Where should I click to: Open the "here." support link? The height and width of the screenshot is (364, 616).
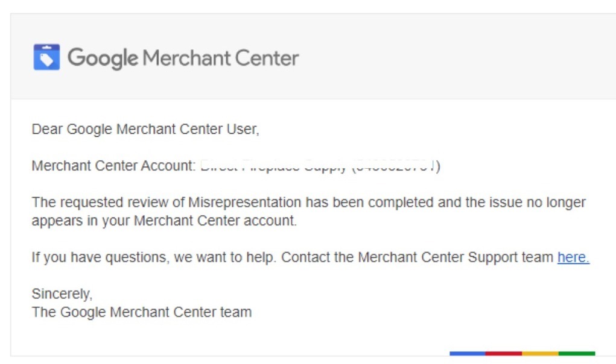[x=573, y=258]
